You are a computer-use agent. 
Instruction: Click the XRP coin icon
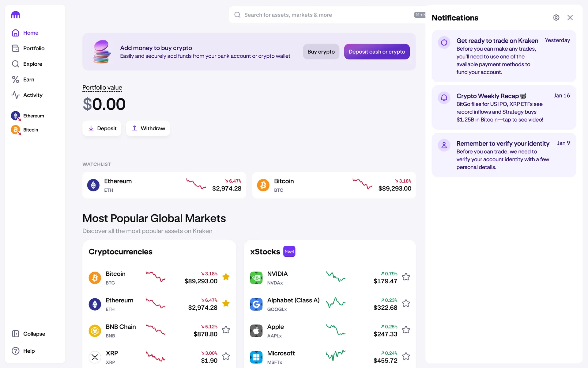click(x=95, y=357)
